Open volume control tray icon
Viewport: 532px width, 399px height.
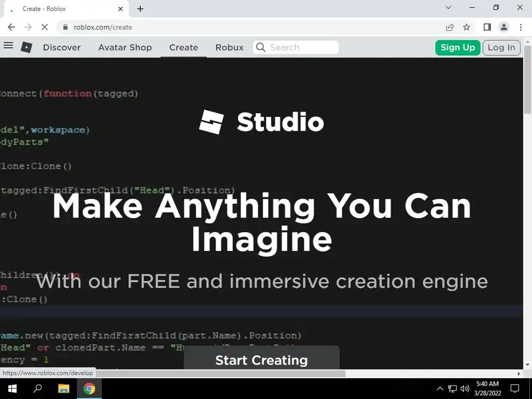click(465, 389)
